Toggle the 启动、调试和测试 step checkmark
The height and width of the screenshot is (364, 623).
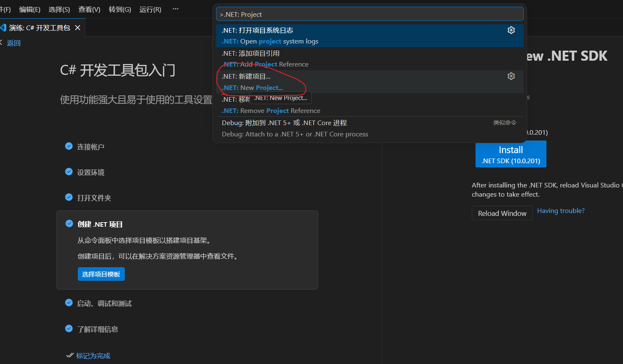[x=69, y=302]
